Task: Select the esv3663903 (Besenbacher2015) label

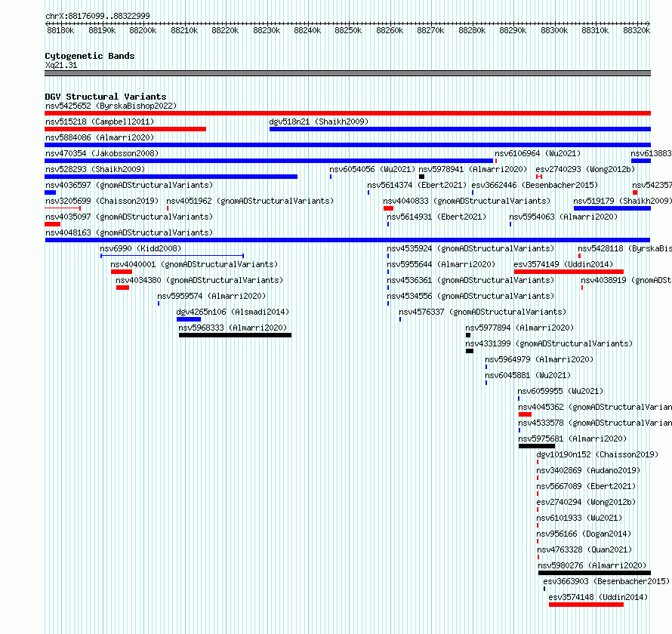Action: click(606, 581)
